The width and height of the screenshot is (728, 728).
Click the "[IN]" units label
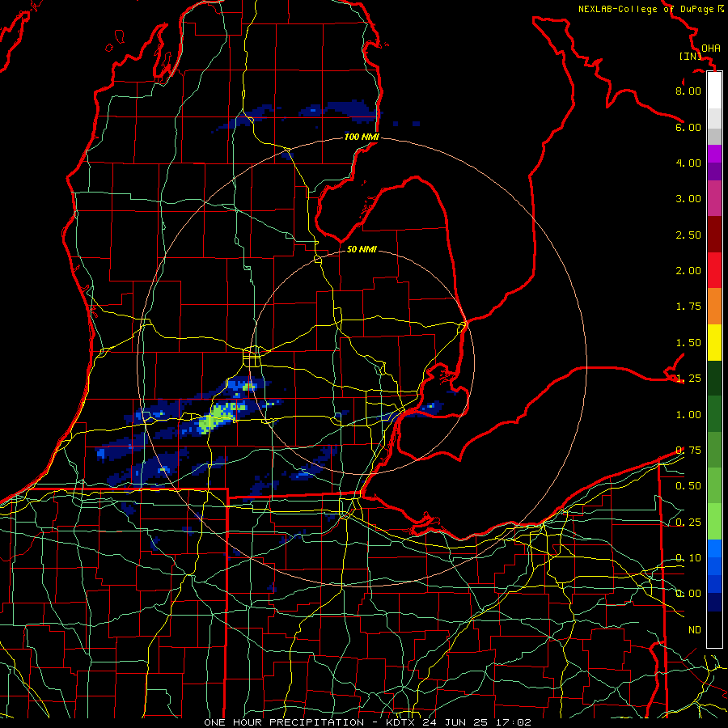[691, 56]
